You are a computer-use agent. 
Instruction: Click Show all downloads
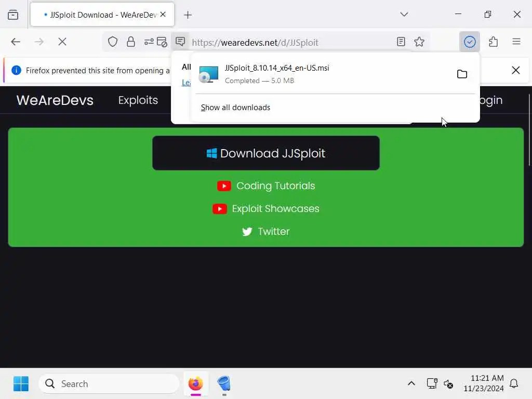coord(235,108)
